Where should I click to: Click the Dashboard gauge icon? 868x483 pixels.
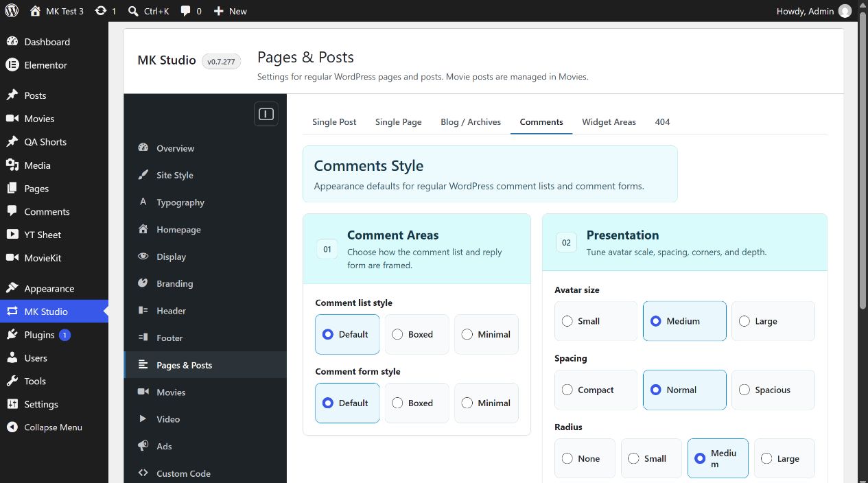(12, 42)
